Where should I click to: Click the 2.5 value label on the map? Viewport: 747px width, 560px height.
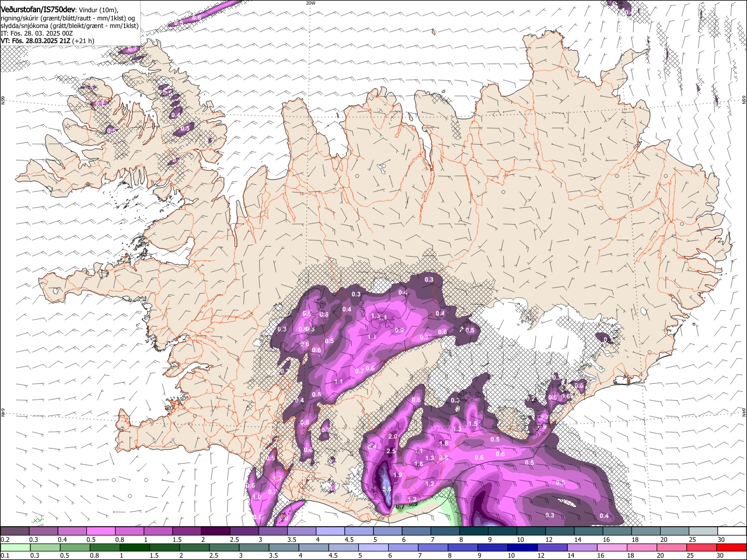[391, 451]
